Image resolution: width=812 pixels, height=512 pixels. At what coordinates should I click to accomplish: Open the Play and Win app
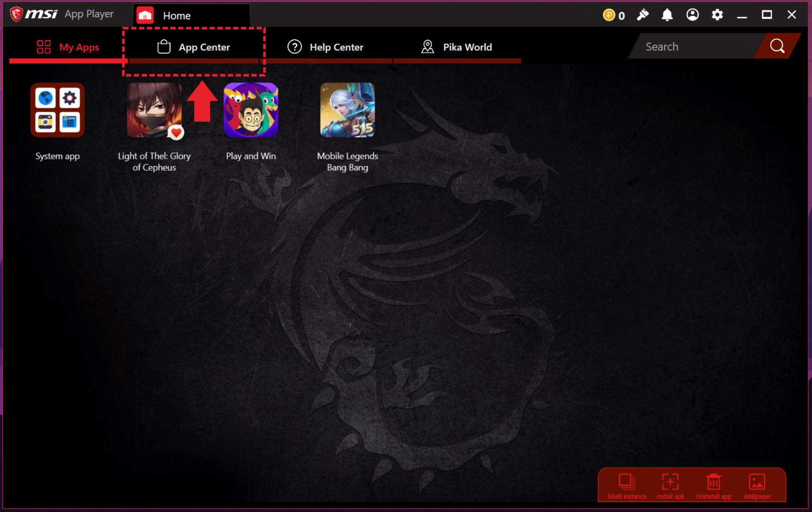(x=251, y=111)
